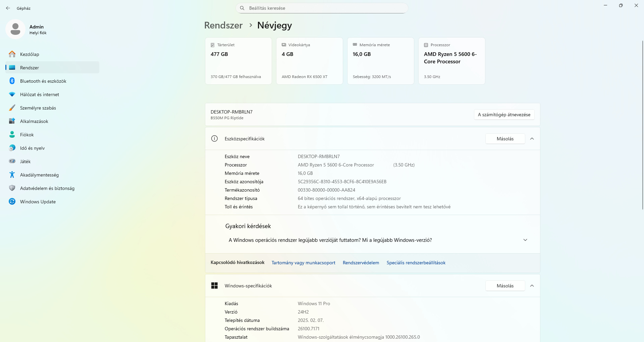The width and height of the screenshot is (644, 342).
Task: Click the back arrow in title bar
Action: coord(8,8)
